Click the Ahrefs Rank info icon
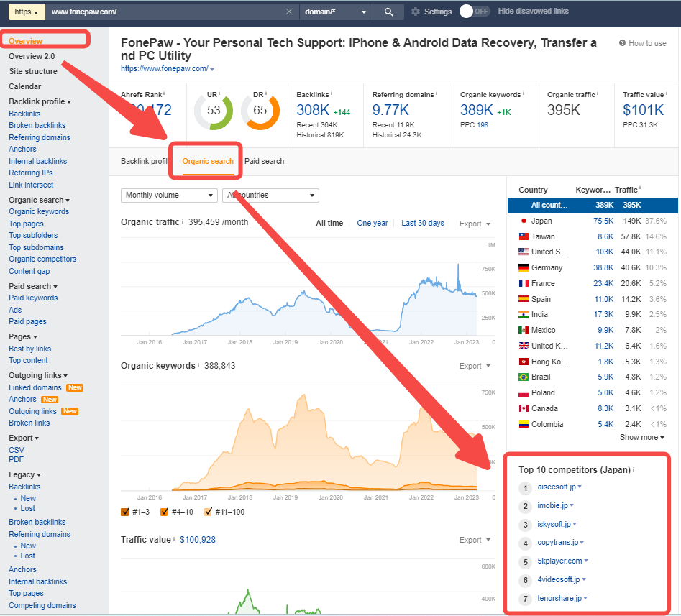Viewport: 681px width, 616px height. coord(164,93)
